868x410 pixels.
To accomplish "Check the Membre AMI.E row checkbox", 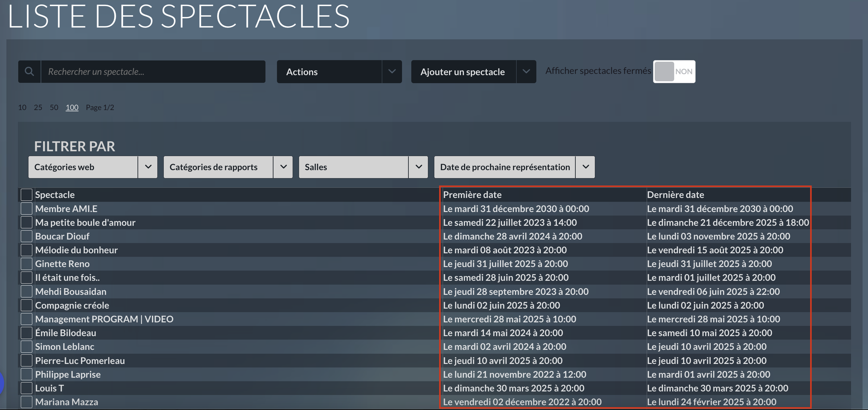I will (x=26, y=209).
